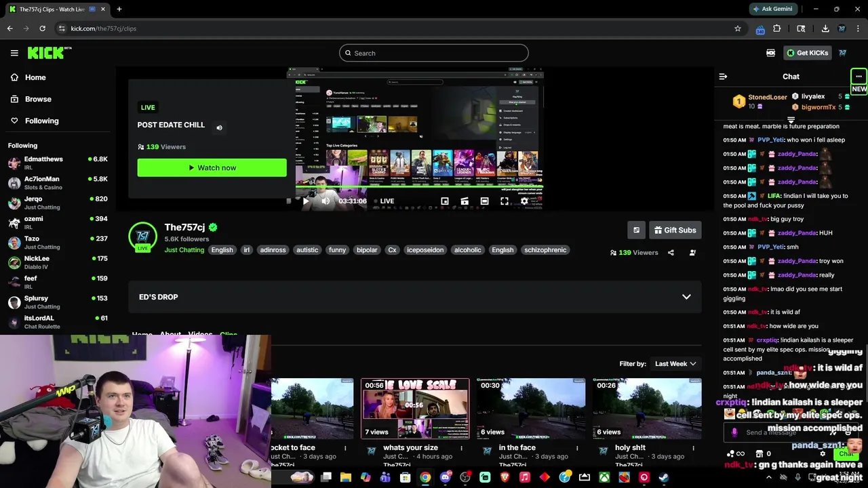Open the hamburger sidebar menu
The width and height of the screenshot is (868, 488).
point(14,53)
